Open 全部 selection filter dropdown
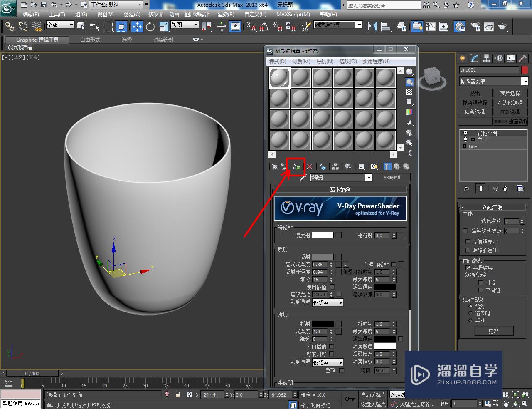 (60, 25)
